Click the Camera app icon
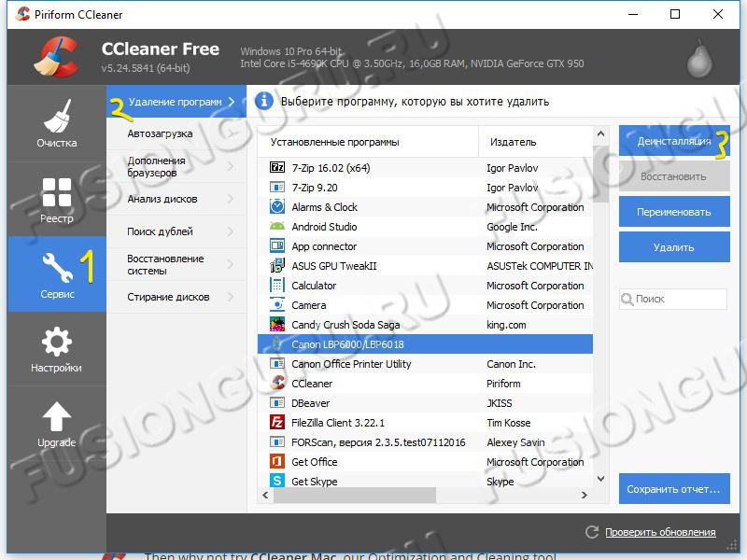This screenshot has height=560, width=747. pos(277,304)
